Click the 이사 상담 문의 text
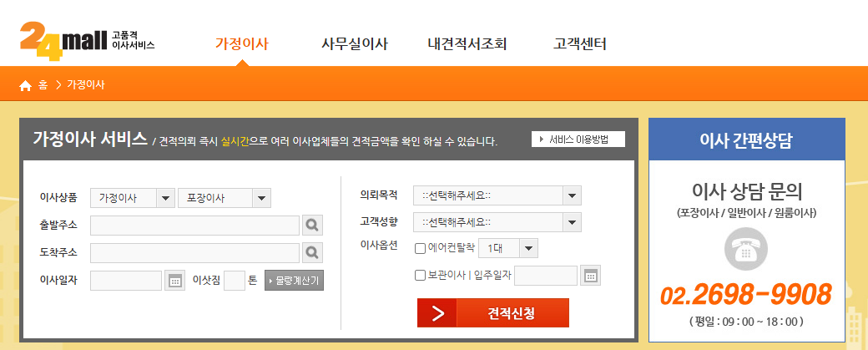The width and height of the screenshot is (868, 350). [x=746, y=191]
